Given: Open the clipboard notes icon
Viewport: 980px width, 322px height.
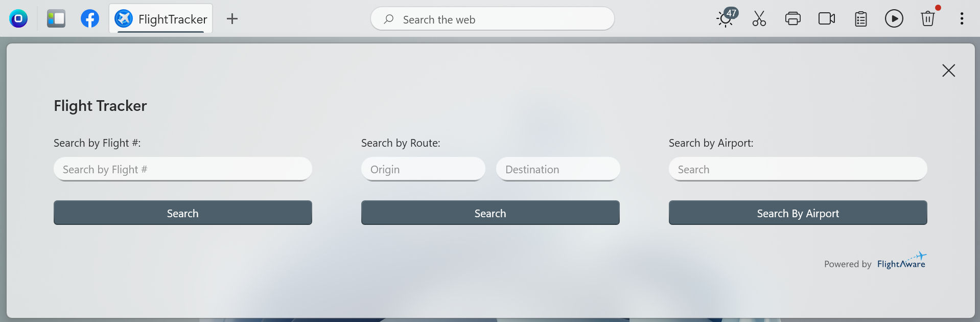Looking at the screenshot, I should pos(861,19).
